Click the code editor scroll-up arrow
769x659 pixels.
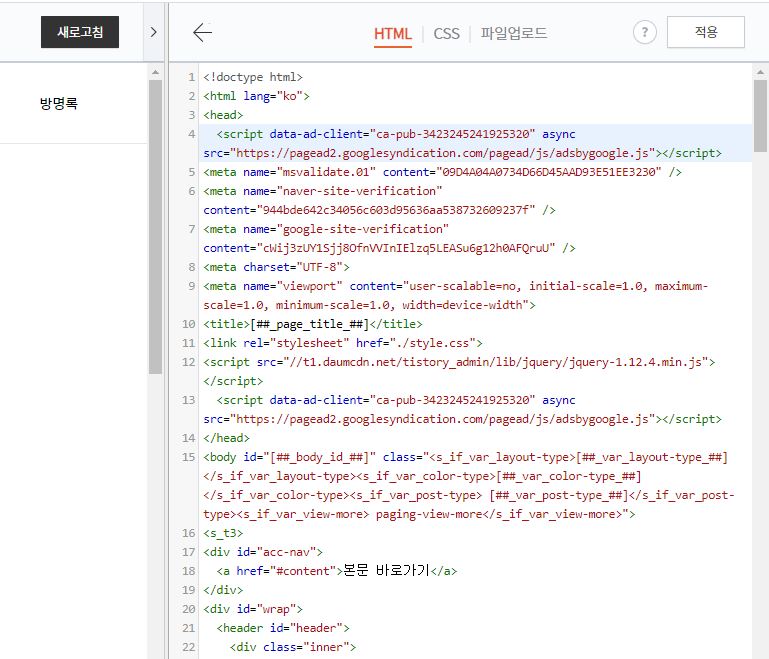click(x=760, y=72)
